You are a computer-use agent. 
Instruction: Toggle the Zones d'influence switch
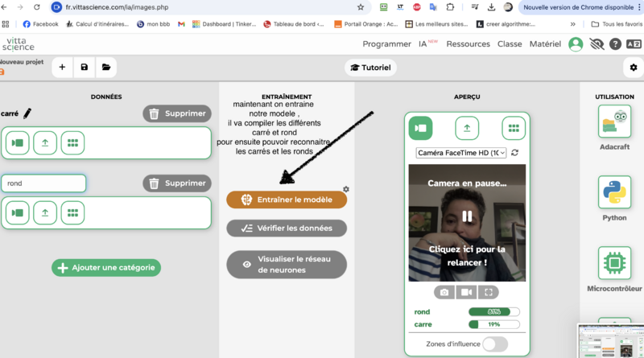point(495,344)
